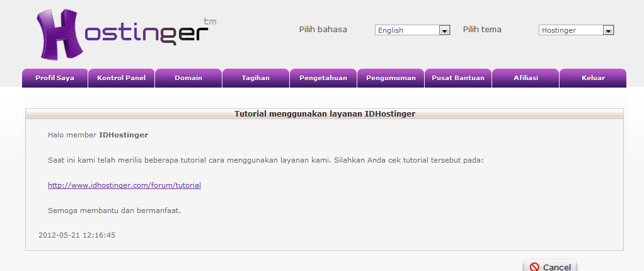Click the red Cancel prohibition icon
This screenshot has width=644, height=271.
(534, 267)
